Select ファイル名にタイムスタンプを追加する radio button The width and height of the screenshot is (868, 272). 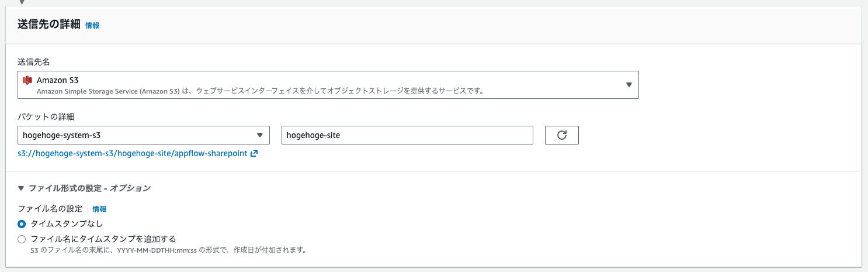click(x=22, y=239)
